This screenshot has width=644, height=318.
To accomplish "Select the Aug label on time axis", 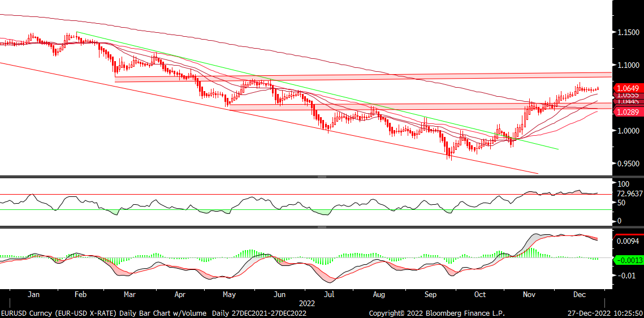I will (379, 295).
